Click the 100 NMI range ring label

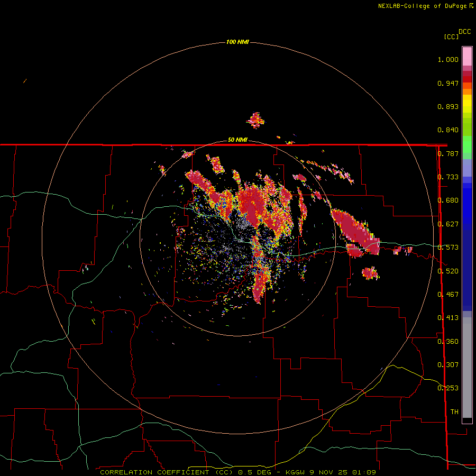237,42
